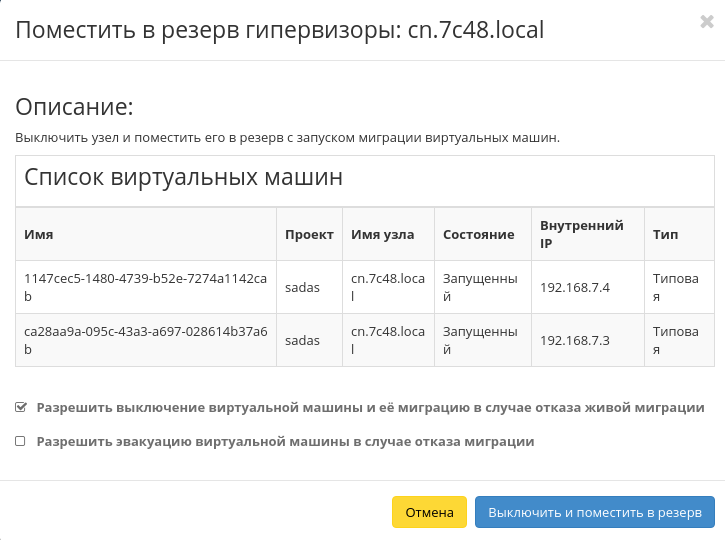Image resolution: width=725 pixels, height=540 pixels.
Task: Uncheck allow VM shutdown on live migration failure
Action: pyautogui.click(x=21, y=408)
